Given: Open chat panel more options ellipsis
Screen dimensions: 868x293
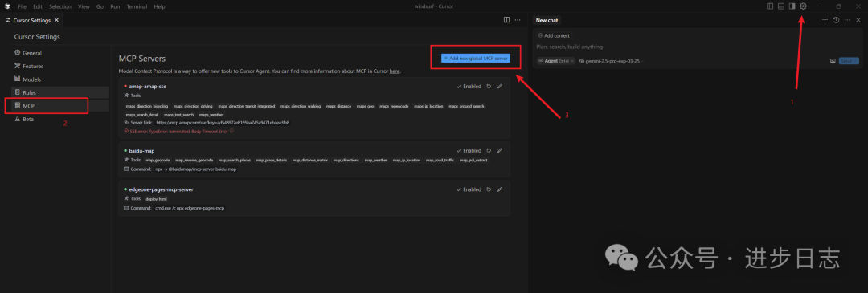Looking at the screenshot, I should [847, 20].
